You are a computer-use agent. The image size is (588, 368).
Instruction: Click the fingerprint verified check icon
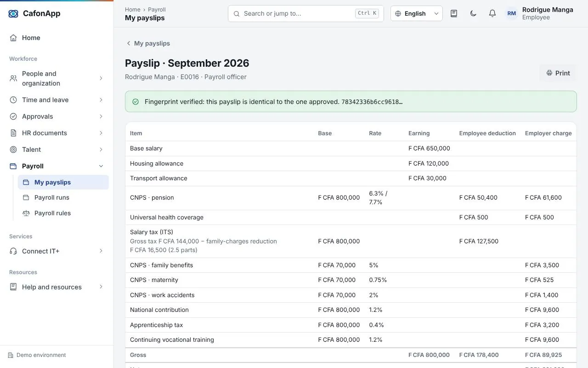(x=136, y=102)
